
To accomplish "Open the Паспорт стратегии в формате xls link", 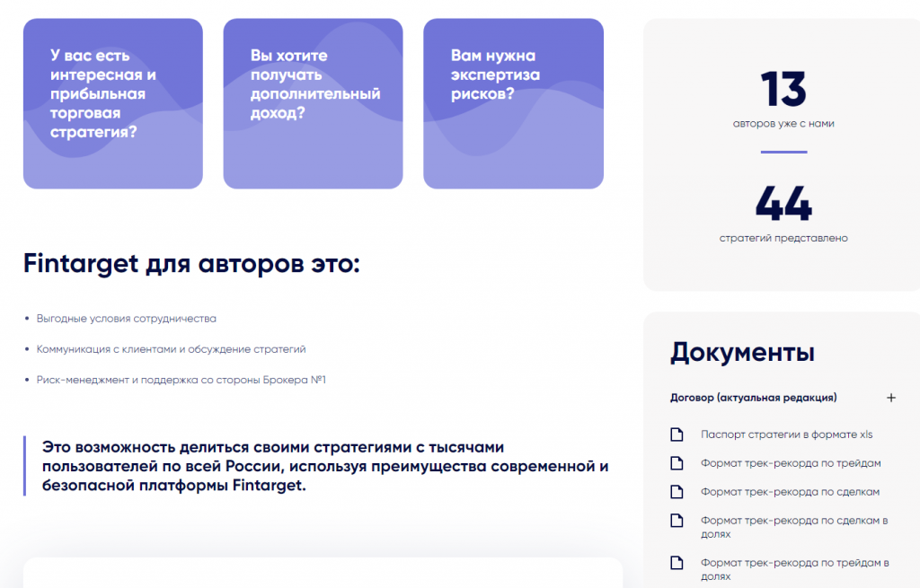I will [786, 434].
